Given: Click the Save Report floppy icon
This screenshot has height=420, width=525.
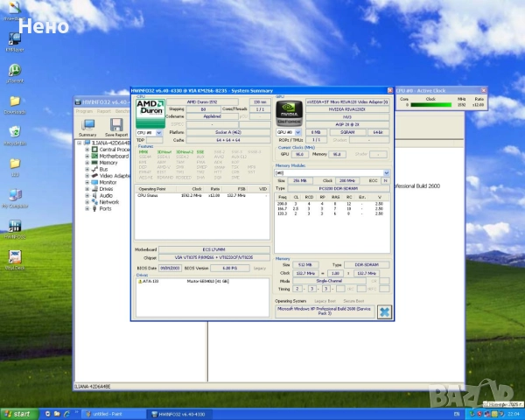Looking at the screenshot, I should pos(116,128).
